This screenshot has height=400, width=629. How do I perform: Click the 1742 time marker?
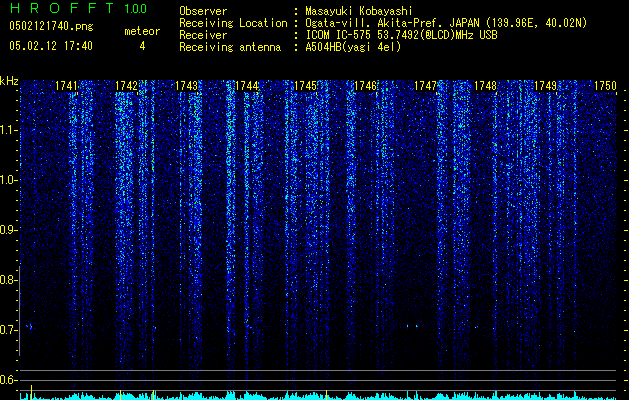[x=126, y=86]
